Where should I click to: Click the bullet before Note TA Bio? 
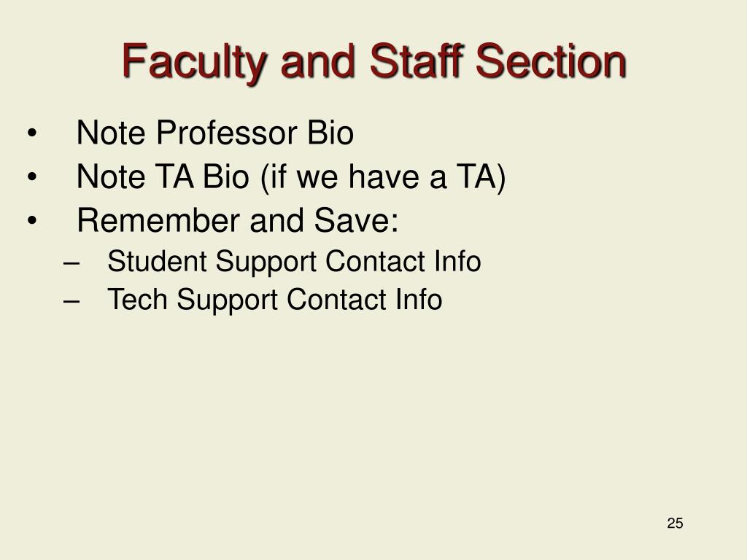(x=32, y=177)
